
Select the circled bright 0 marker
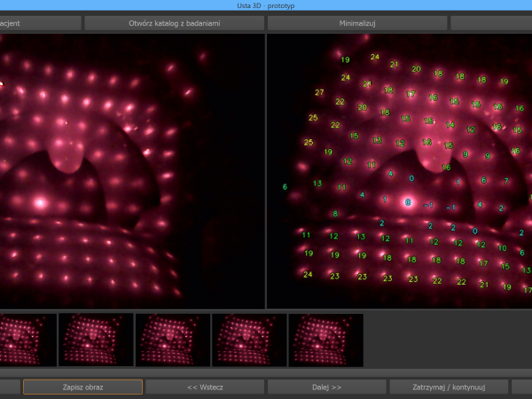408,203
